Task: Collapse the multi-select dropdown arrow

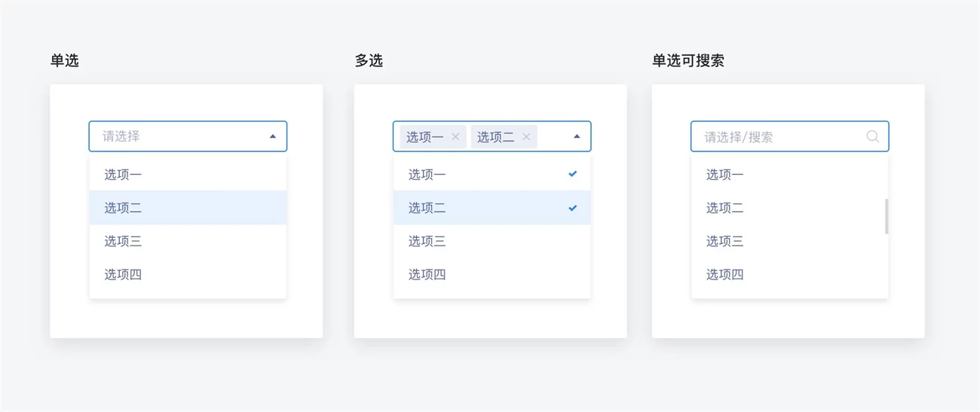Action: (x=577, y=136)
